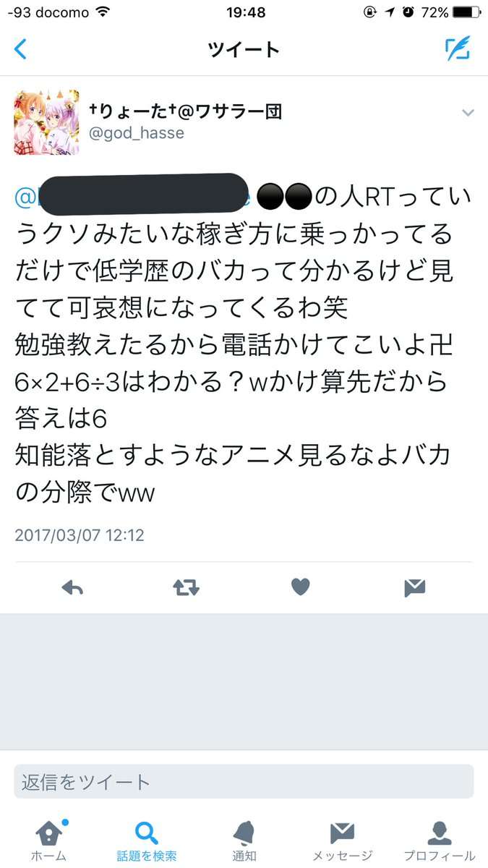The width and height of the screenshot is (488, 868).
Task: Tap the display name りょーた@ワサラー団
Action: point(185,111)
